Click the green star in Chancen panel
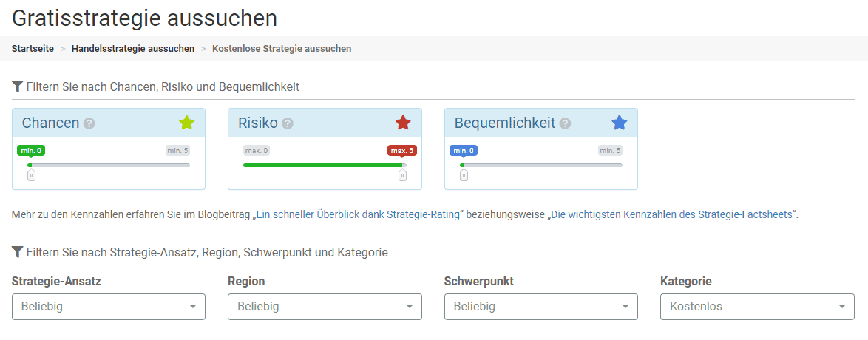 click(186, 123)
